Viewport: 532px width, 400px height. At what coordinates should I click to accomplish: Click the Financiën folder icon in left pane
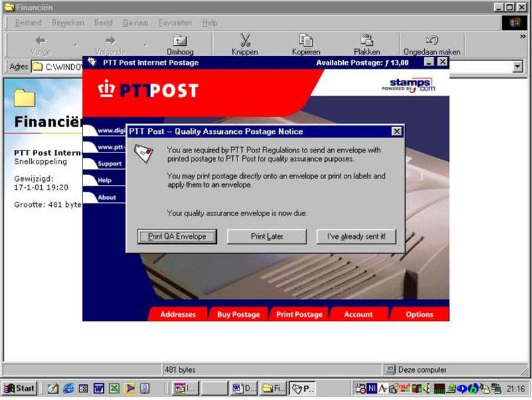point(25,98)
